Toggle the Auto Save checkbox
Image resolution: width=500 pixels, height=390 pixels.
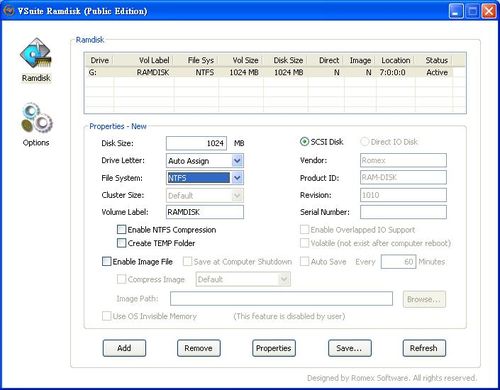(304, 261)
